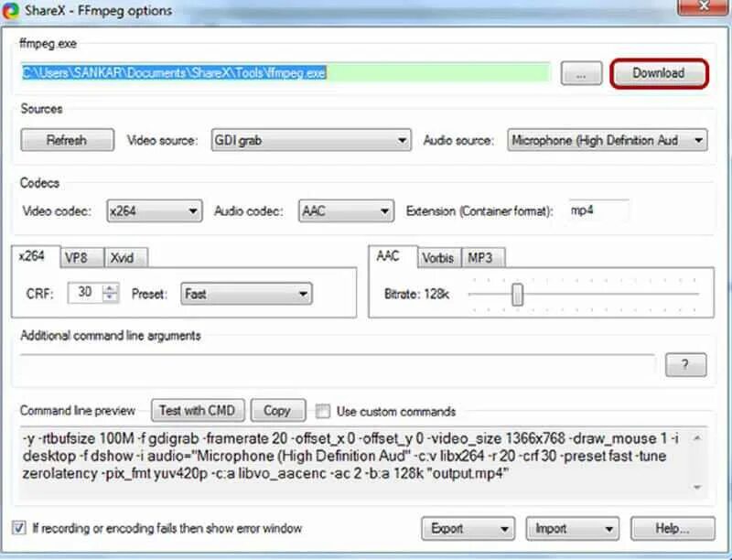732x560 pixels.
Task: Switch to the Xvid tab
Action: (x=126, y=258)
